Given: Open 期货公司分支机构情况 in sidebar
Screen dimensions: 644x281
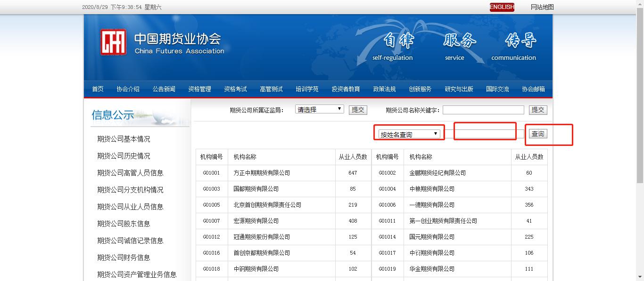Looking at the screenshot, I should tap(131, 190).
